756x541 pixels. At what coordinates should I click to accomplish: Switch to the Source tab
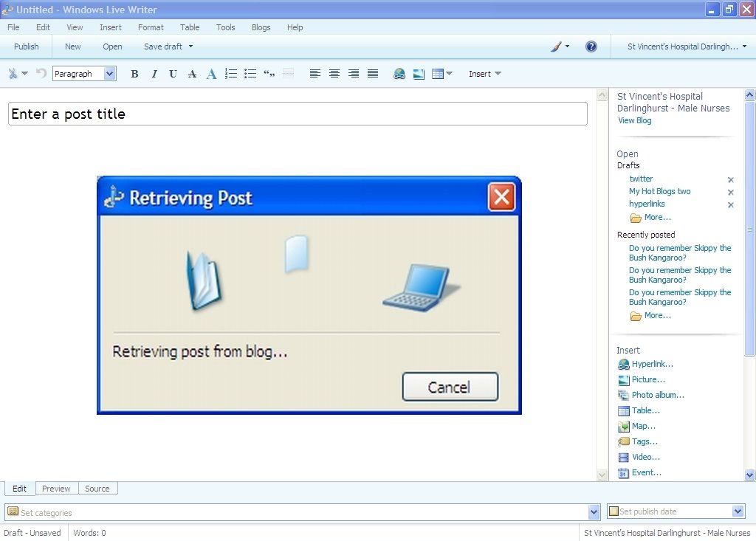[x=97, y=489]
